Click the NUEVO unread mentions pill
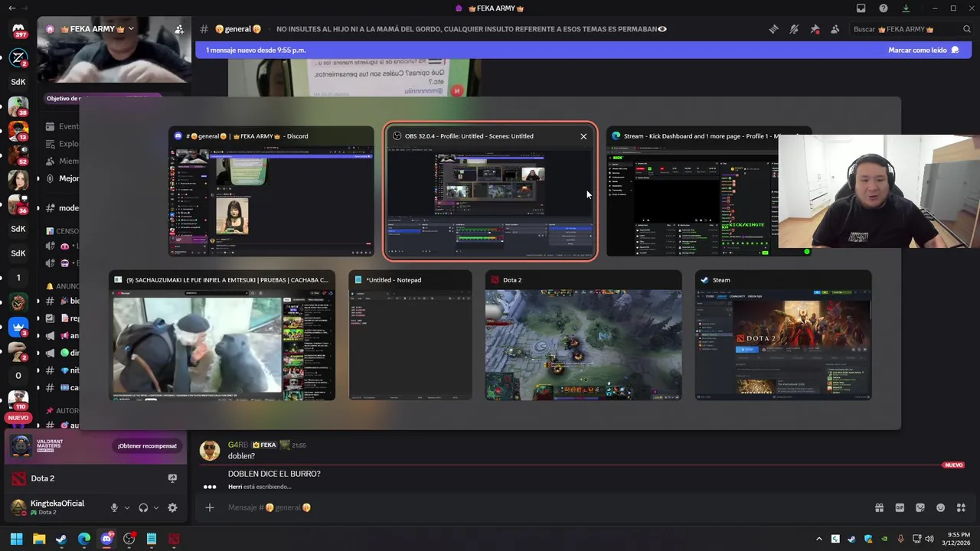 point(18,418)
